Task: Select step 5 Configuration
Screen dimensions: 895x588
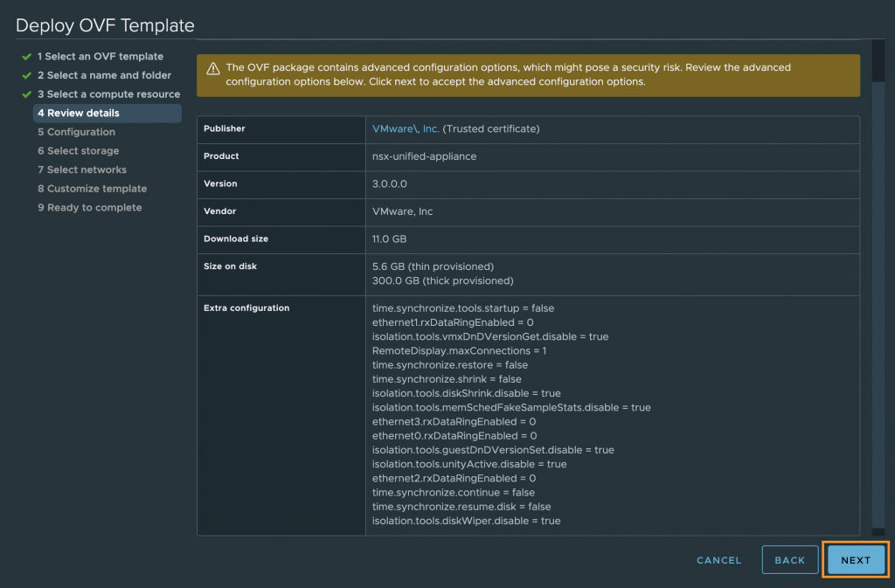Action: (77, 132)
